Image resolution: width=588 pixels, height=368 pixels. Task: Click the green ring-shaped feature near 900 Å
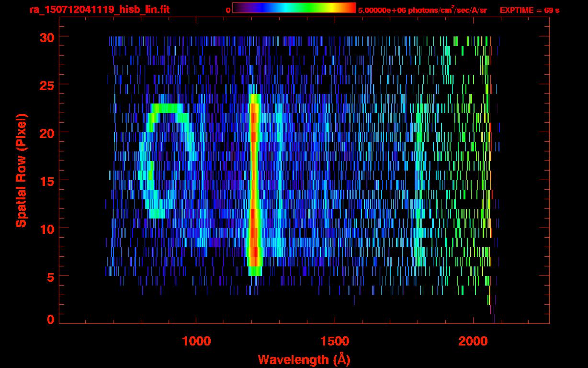click(x=166, y=161)
